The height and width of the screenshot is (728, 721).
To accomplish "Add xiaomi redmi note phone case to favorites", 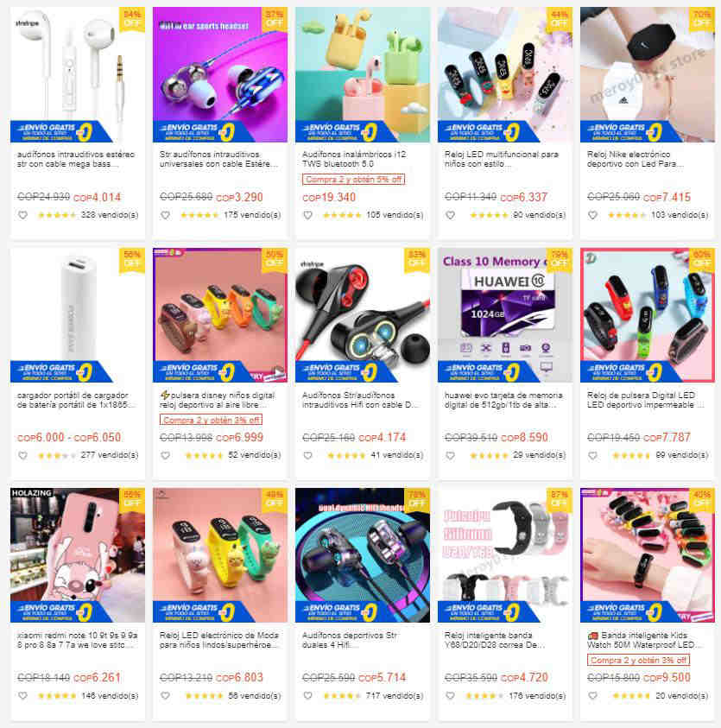I will (x=22, y=695).
